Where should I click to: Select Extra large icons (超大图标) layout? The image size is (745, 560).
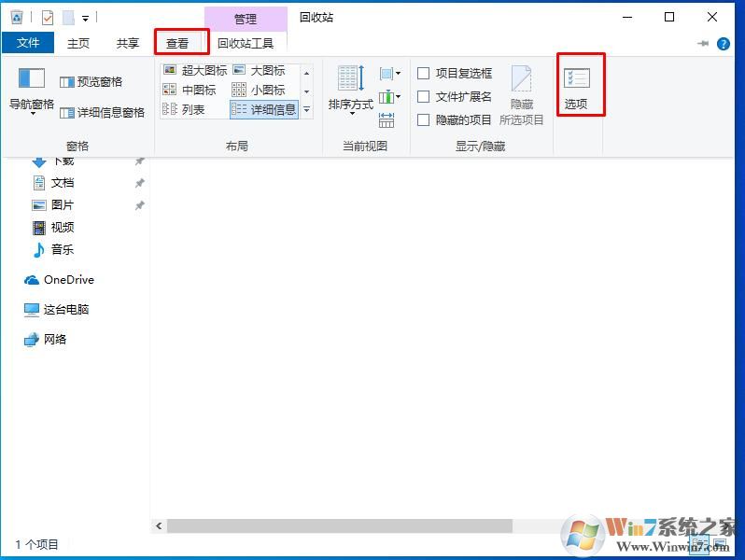195,70
